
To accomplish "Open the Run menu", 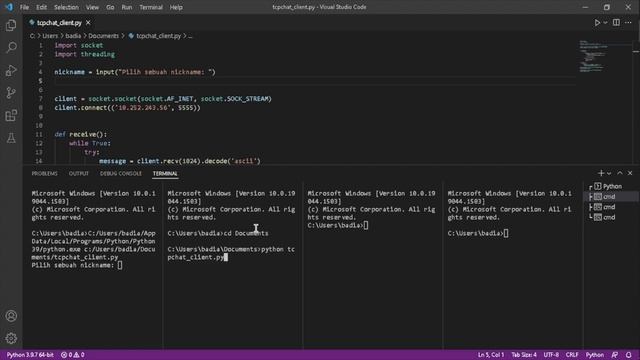I will click(x=127, y=7).
